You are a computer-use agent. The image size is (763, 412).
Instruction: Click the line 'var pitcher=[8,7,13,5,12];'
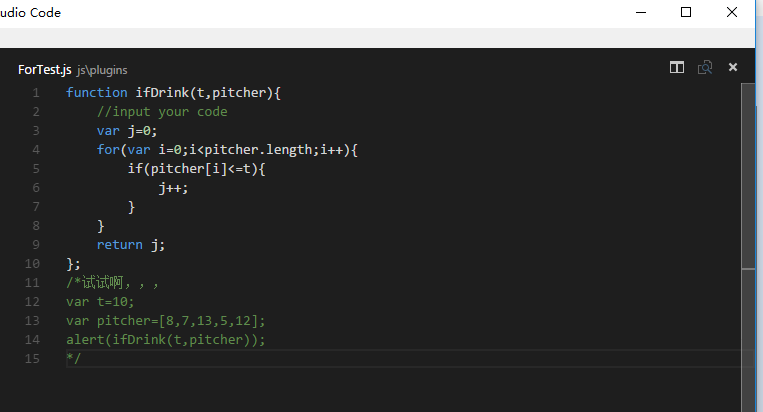click(x=166, y=321)
